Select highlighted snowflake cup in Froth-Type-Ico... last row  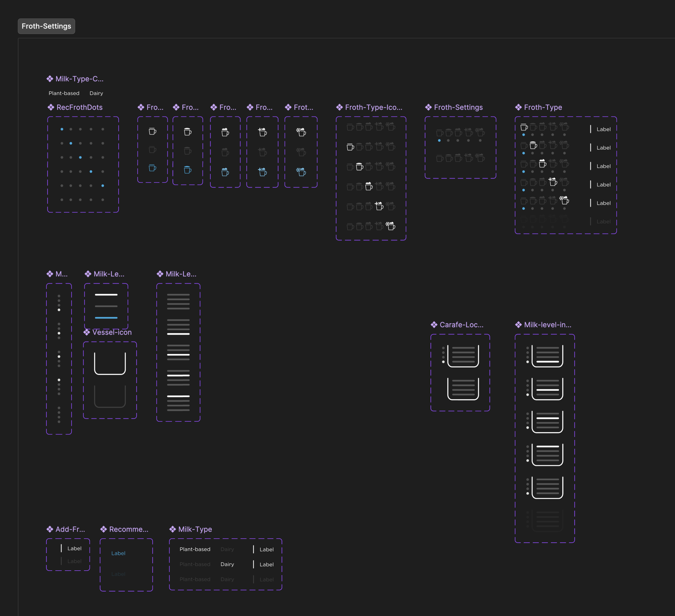coord(390,226)
